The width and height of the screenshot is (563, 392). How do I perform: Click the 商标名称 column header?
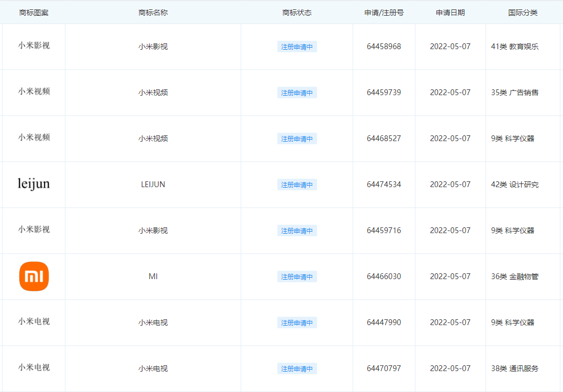click(153, 13)
